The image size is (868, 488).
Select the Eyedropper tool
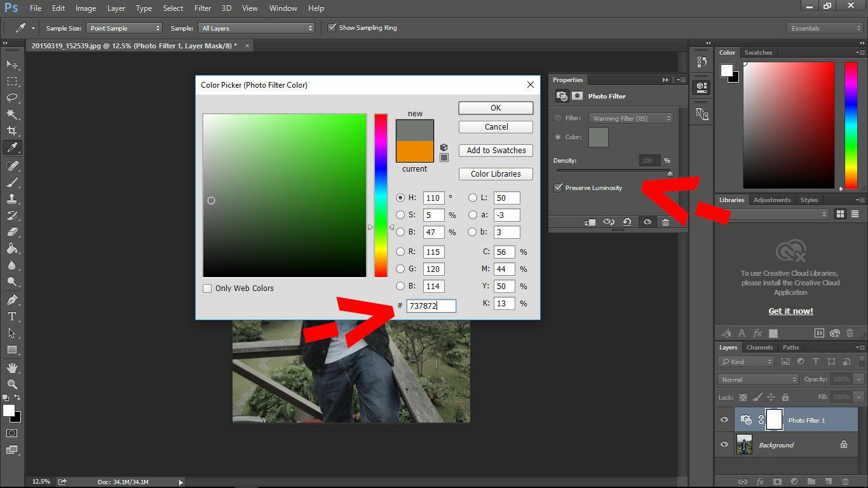pyautogui.click(x=13, y=147)
